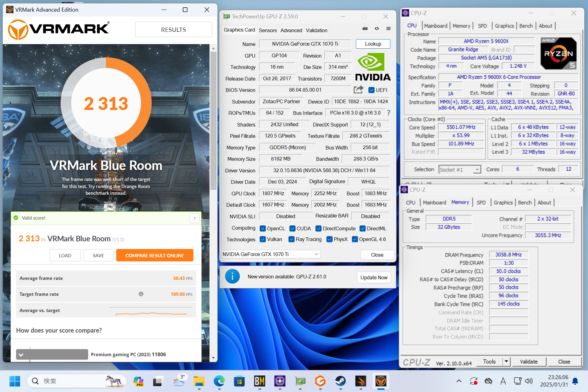This screenshot has width=588, height=392.
Task: Click the SAVE button in VRMark
Action: coord(98,255)
